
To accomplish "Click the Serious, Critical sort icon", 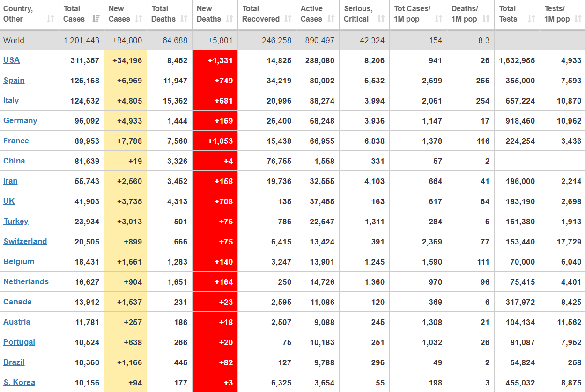I will pyautogui.click(x=381, y=19).
